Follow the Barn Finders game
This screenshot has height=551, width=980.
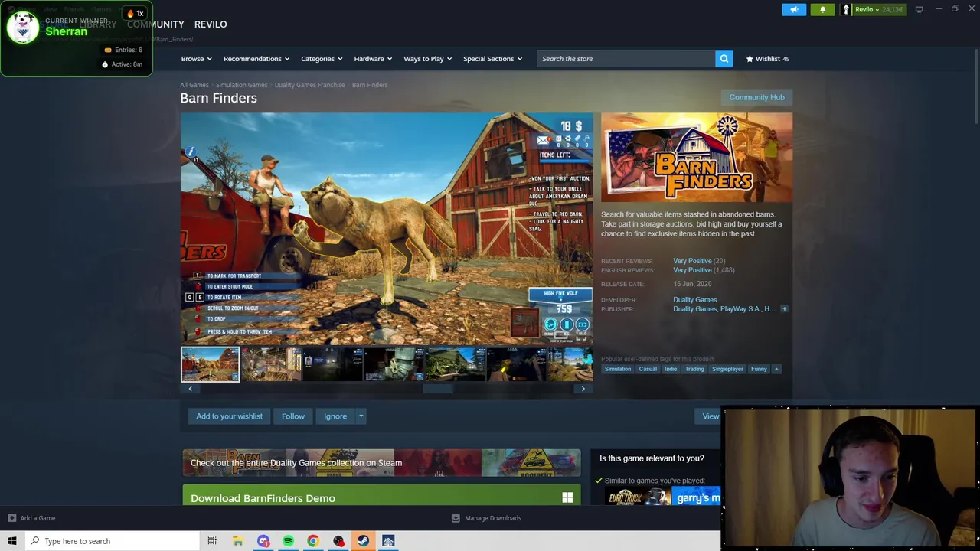(293, 416)
